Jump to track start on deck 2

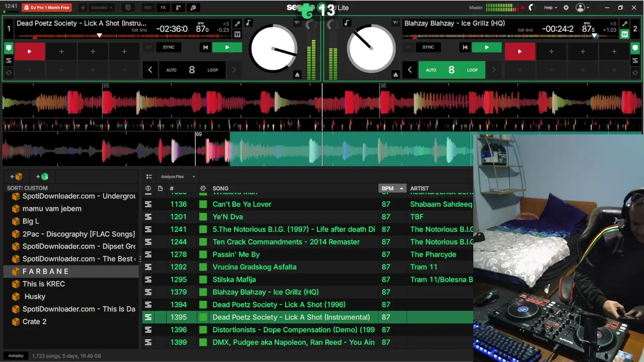point(465,47)
